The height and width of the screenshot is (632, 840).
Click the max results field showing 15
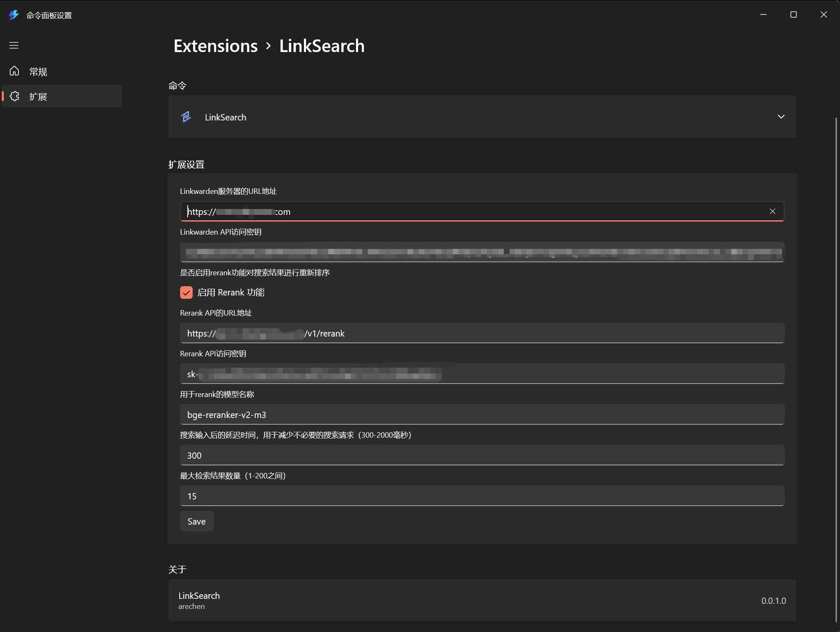point(481,496)
